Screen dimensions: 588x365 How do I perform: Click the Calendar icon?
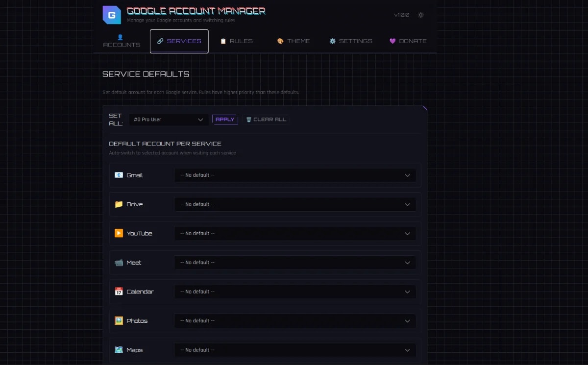[x=119, y=292]
